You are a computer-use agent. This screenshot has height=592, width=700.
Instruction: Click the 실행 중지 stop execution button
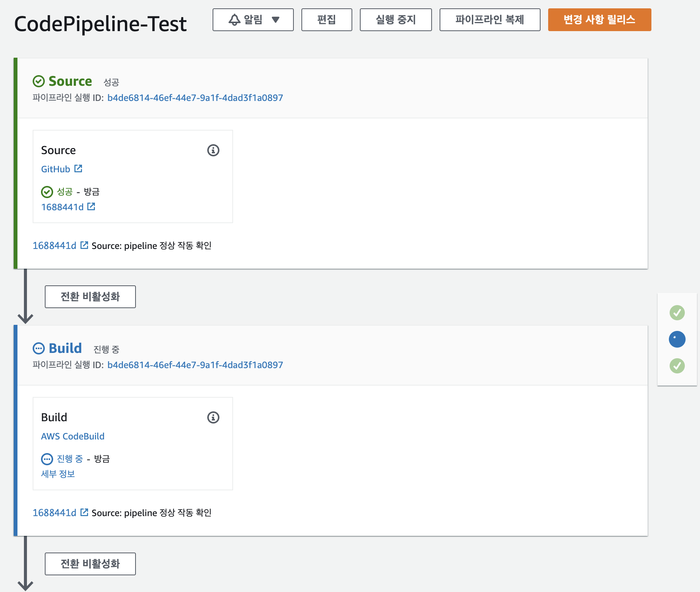coord(396,20)
